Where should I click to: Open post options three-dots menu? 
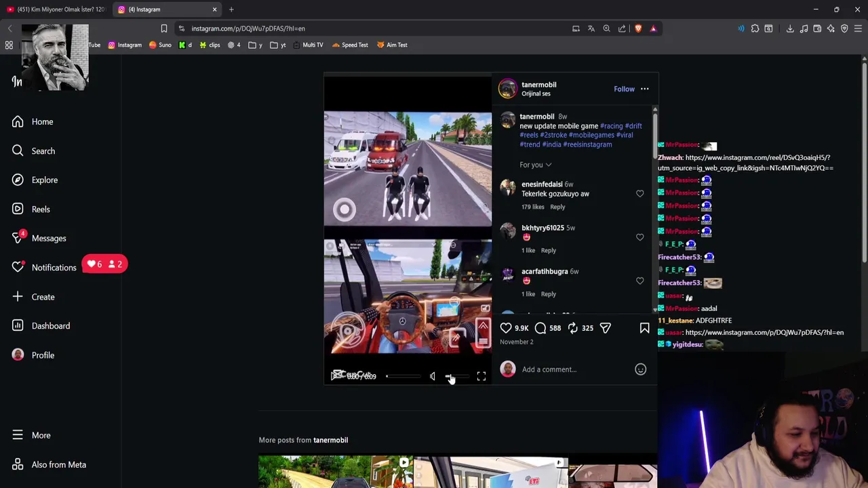pos(644,89)
